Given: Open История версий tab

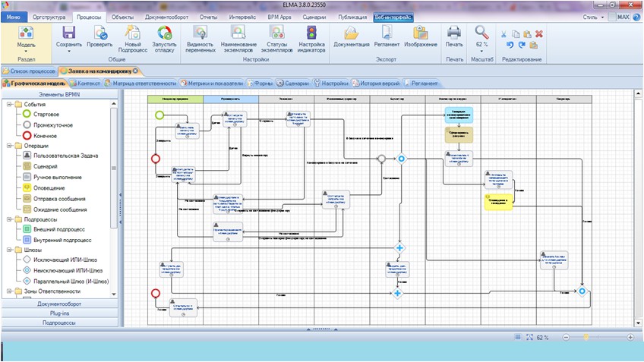Looking at the screenshot, I should [376, 83].
